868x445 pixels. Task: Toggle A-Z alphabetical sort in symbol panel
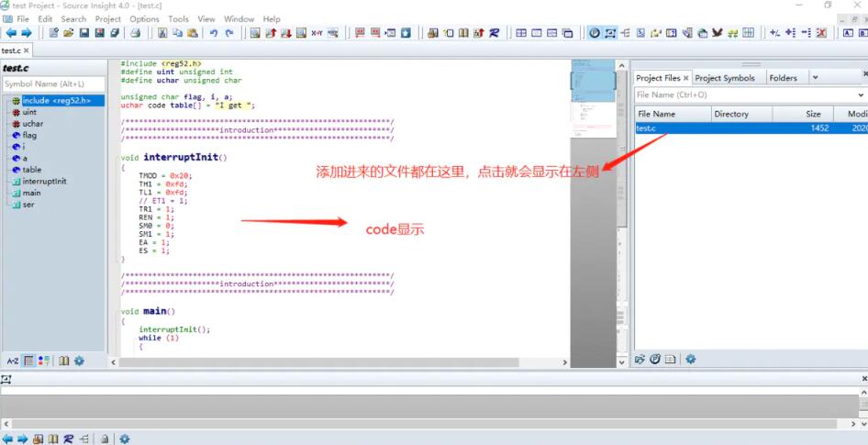click(13, 361)
